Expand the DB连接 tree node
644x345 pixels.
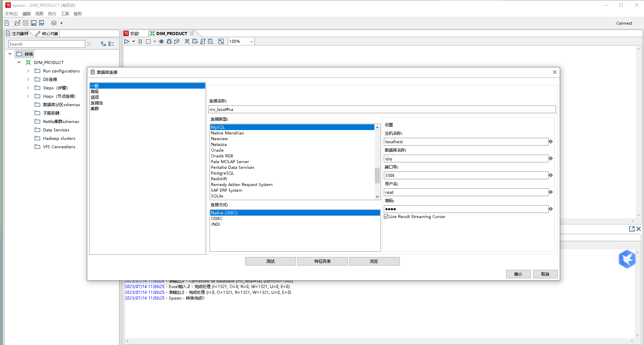[28, 79]
